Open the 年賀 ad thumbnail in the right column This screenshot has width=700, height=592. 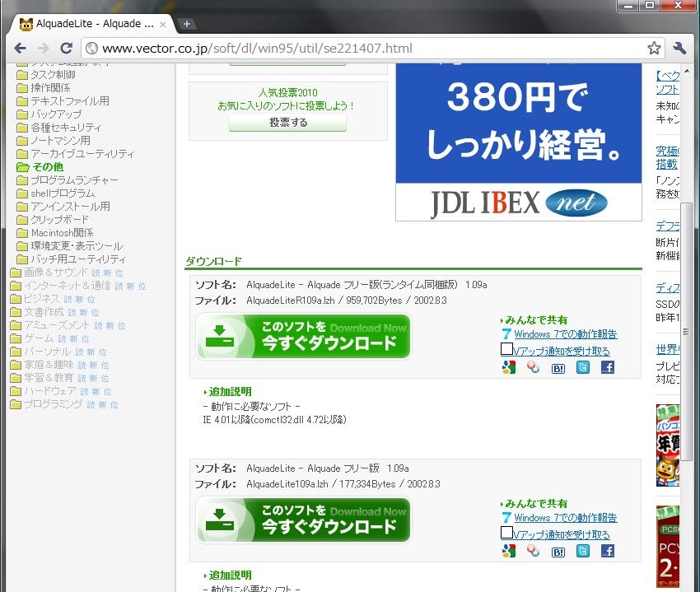coord(668,445)
